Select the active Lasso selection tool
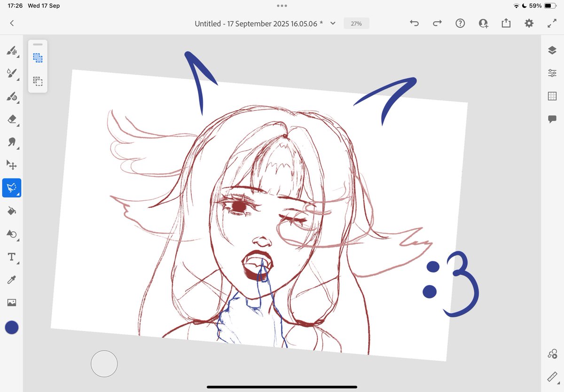564x392 pixels. [x=12, y=188]
